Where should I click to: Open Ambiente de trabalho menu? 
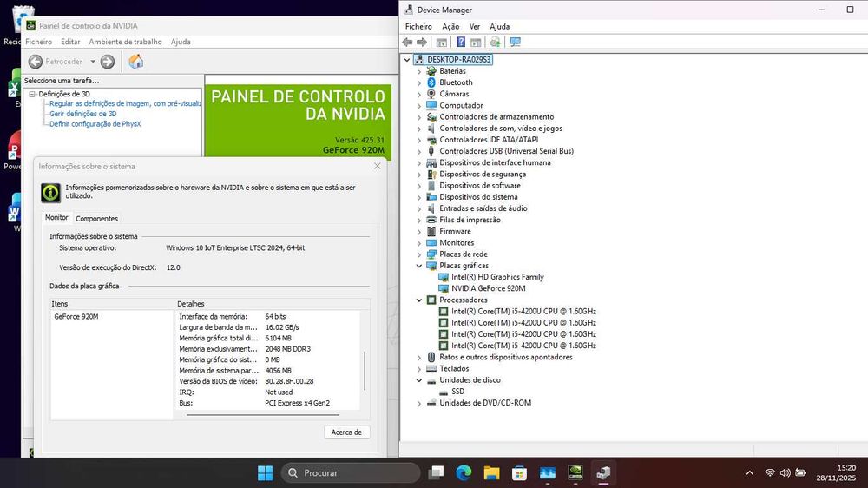point(125,42)
